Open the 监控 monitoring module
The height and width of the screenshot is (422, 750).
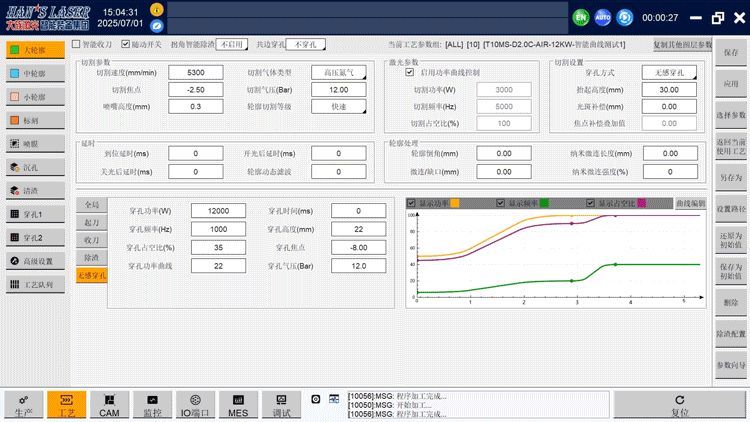coord(152,404)
